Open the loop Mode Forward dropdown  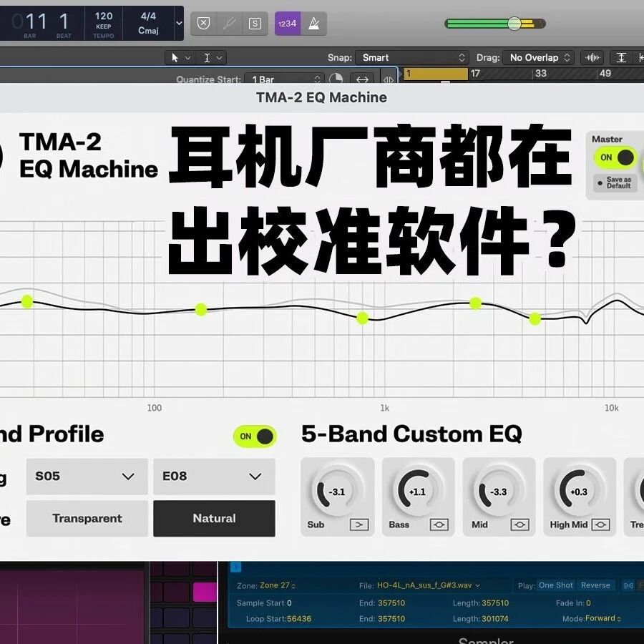[x=603, y=618]
